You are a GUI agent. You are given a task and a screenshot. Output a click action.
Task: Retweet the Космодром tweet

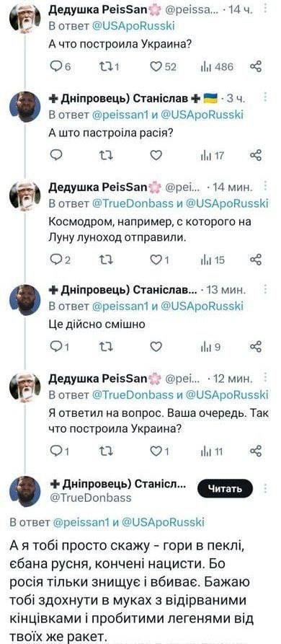[x=106, y=260]
